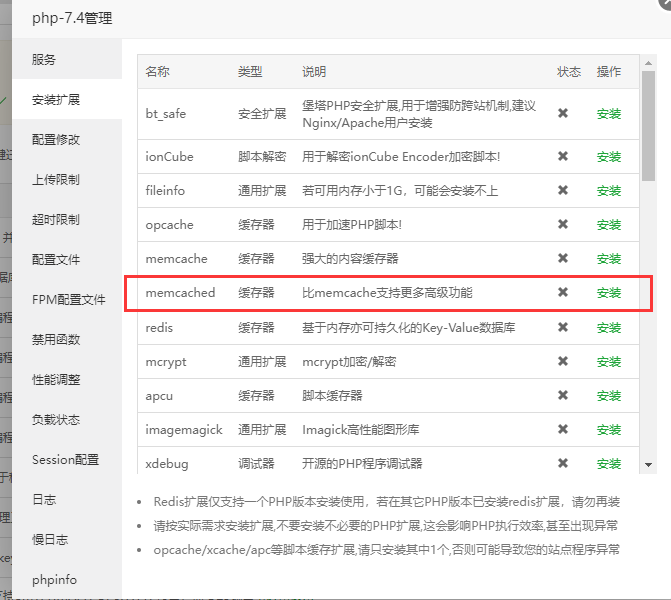Select the imagemagick name cell
Viewport: 671px width, 600px height.
coord(184,430)
